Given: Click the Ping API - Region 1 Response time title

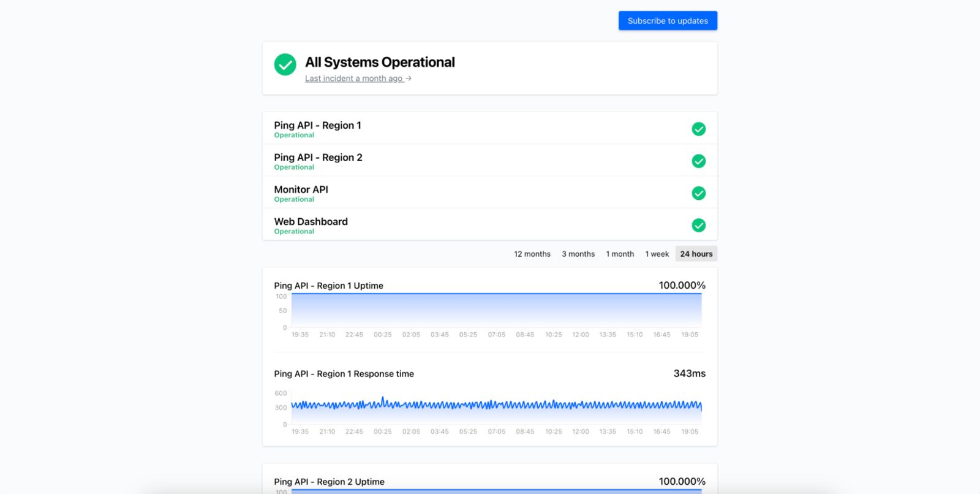Looking at the screenshot, I should pyautogui.click(x=344, y=374).
